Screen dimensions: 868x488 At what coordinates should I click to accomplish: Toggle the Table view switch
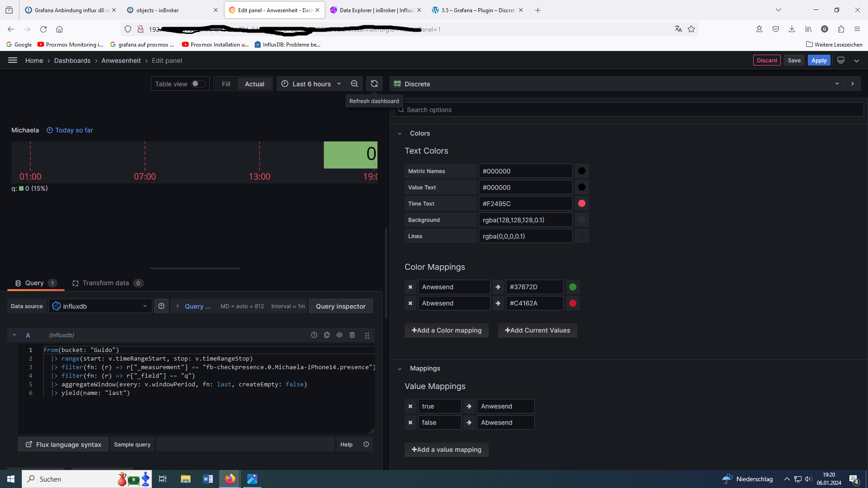pos(198,84)
